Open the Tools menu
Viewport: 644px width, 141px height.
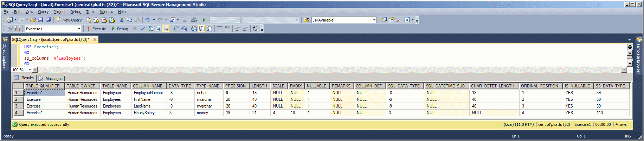[91, 12]
